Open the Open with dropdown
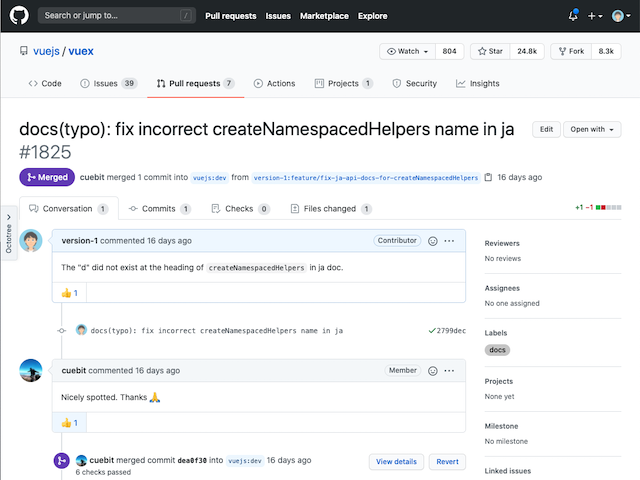Image resolution: width=640 pixels, height=480 pixels. pos(592,129)
